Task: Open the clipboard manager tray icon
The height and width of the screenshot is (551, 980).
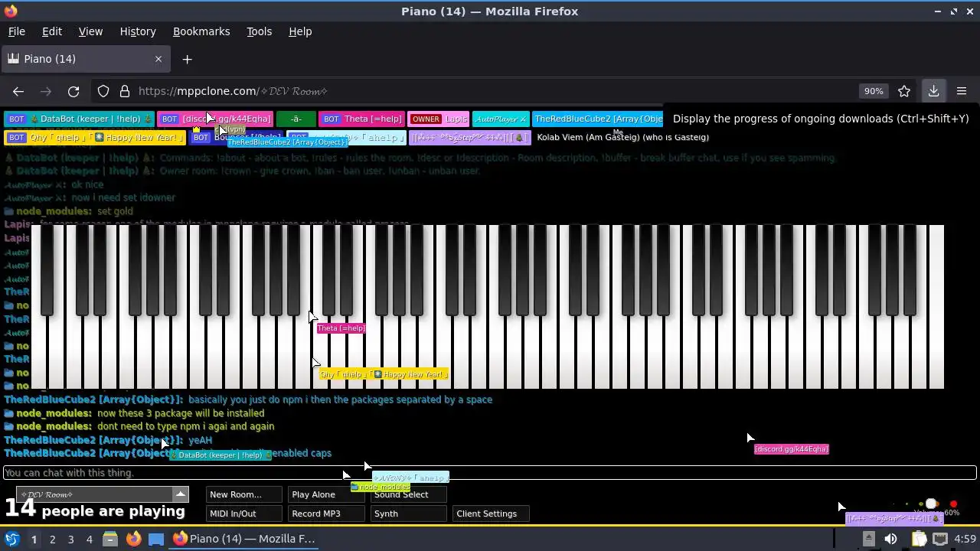Action: (919, 539)
